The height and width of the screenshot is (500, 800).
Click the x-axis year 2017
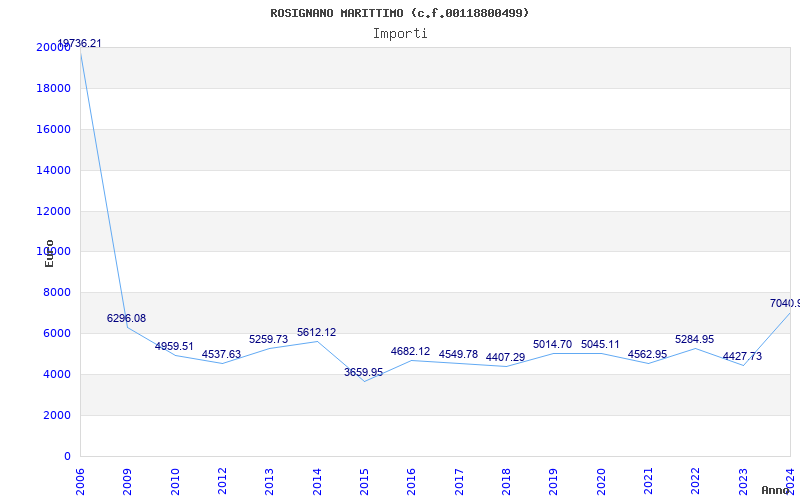click(459, 481)
